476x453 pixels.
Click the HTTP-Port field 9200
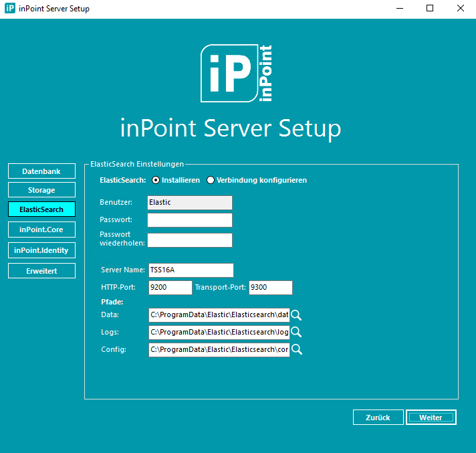(170, 288)
